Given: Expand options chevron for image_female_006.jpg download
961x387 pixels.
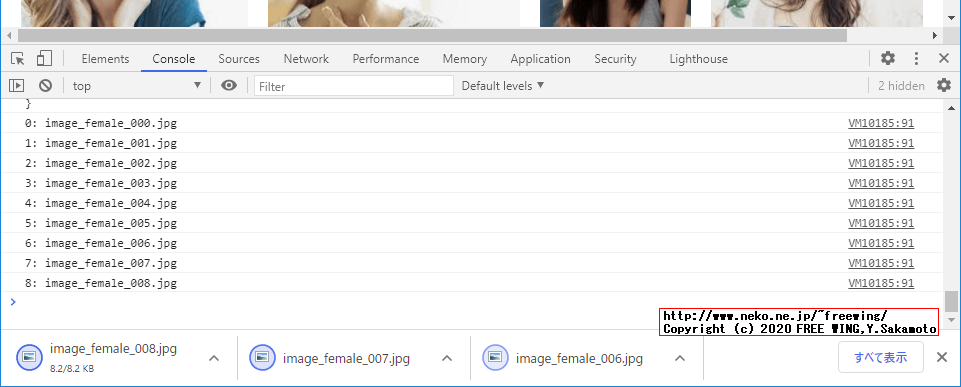Looking at the screenshot, I should point(680,358).
